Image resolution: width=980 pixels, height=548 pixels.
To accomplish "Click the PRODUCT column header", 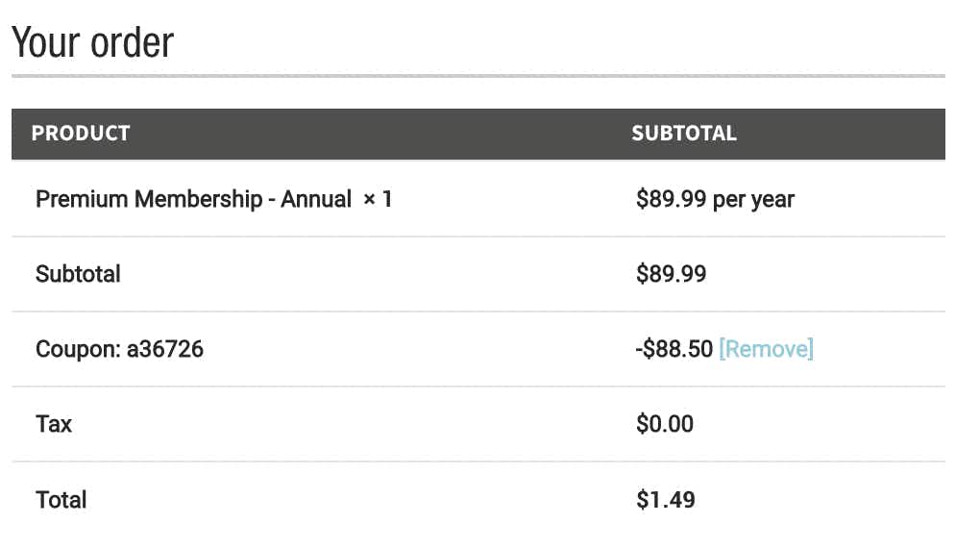I will 81,134.
